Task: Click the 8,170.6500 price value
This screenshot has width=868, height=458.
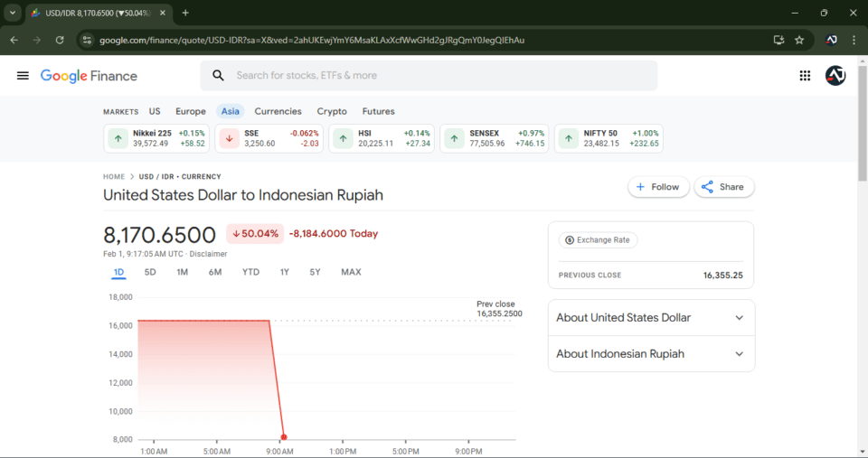Action: (159, 235)
